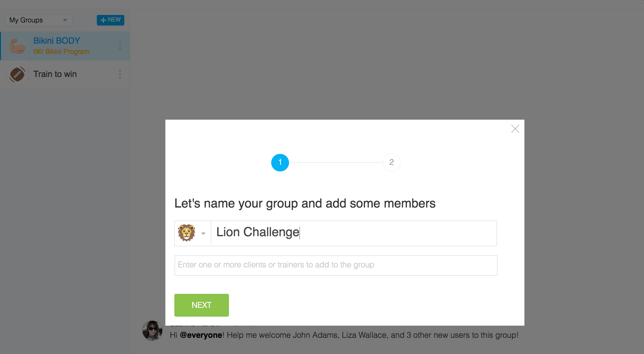
Task: Expand the emoji picker dropdown arrow
Action: (x=203, y=233)
